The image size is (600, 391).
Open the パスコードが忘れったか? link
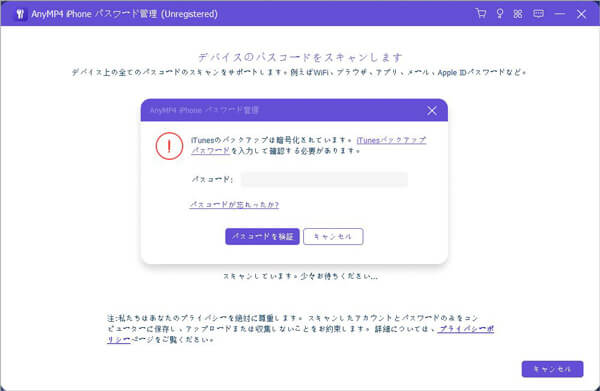pos(234,205)
